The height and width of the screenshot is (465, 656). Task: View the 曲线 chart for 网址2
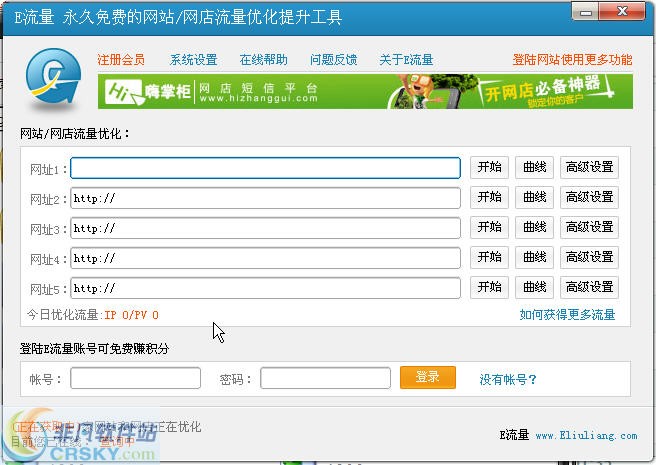(534, 197)
